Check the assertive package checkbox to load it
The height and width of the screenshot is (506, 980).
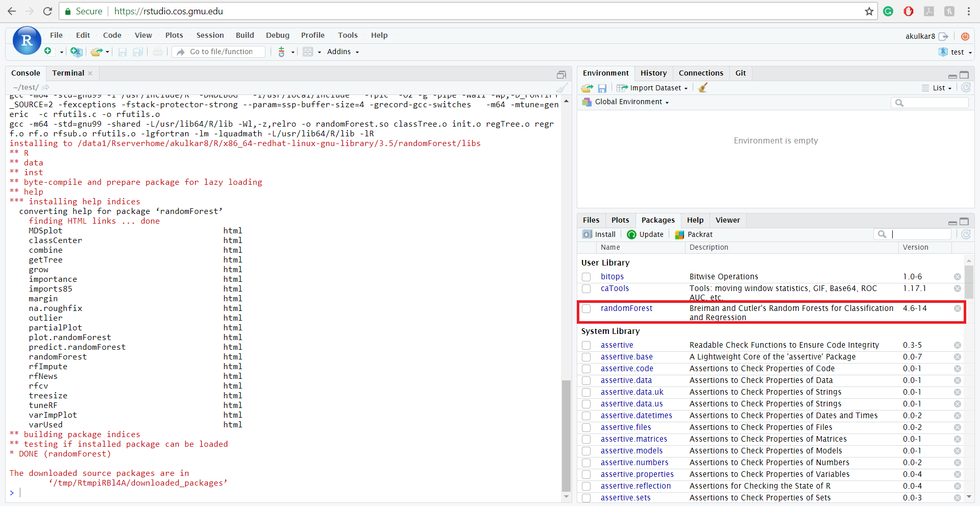click(x=586, y=345)
